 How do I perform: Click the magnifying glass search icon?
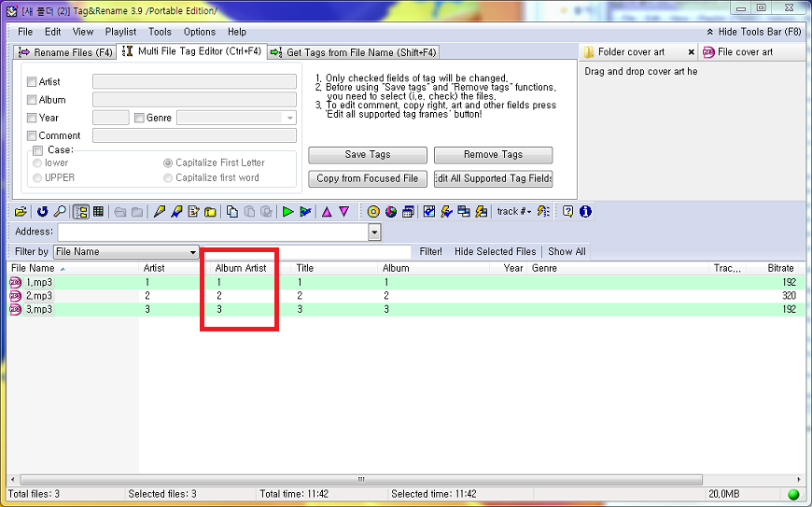point(60,211)
